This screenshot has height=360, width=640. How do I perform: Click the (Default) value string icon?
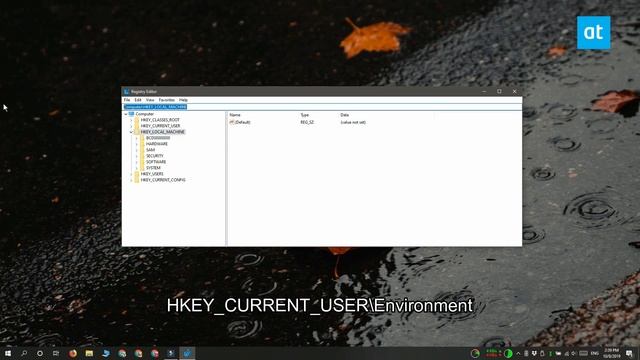(x=232, y=122)
